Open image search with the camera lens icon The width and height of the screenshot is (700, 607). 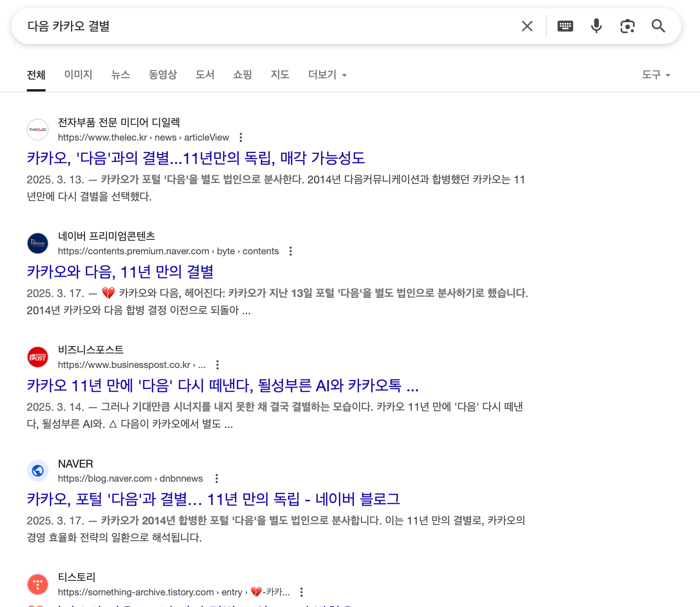(x=627, y=26)
